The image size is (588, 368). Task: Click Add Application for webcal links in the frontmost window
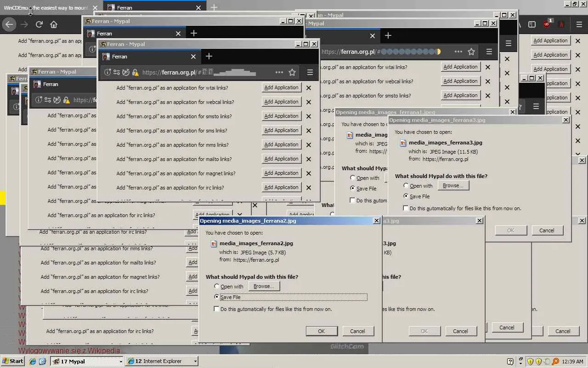click(x=282, y=102)
